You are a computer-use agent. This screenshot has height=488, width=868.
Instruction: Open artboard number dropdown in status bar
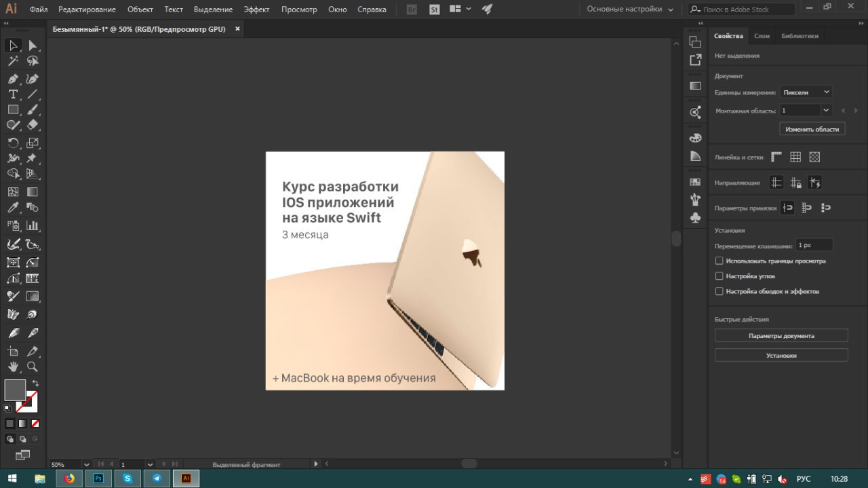click(151, 465)
